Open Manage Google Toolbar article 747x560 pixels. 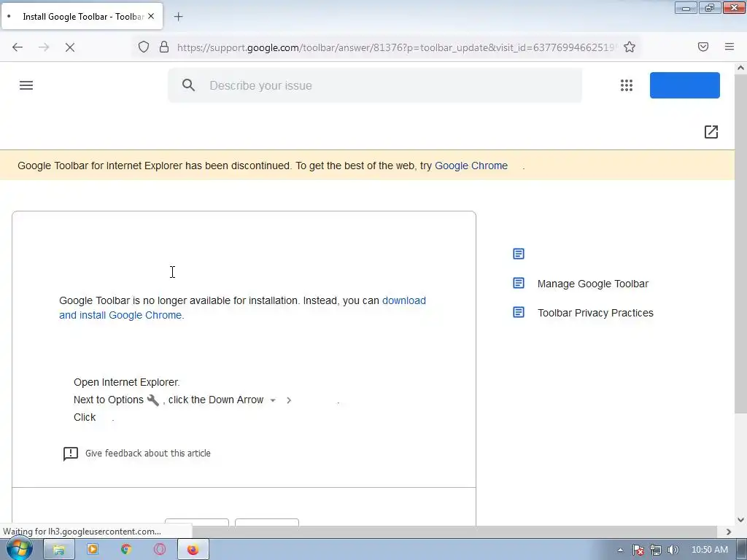click(592, 284)
